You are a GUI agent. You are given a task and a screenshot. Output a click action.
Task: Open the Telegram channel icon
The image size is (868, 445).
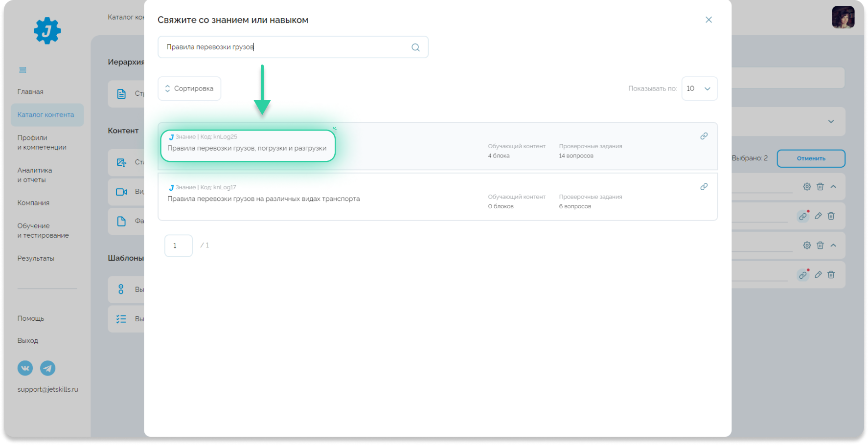pos(47,368)
